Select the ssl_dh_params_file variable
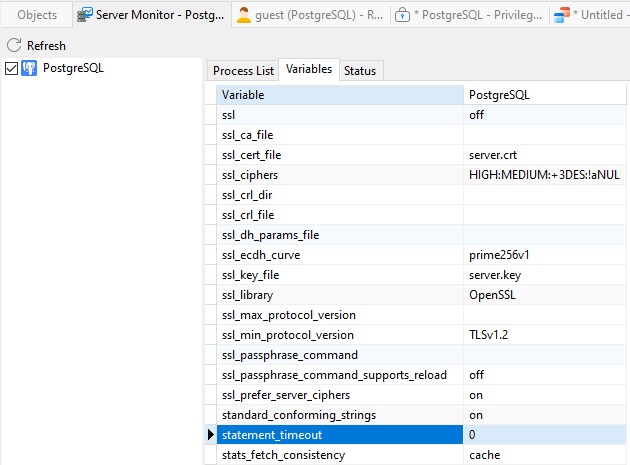Screen dimensions: 630x465 [340, 235]
